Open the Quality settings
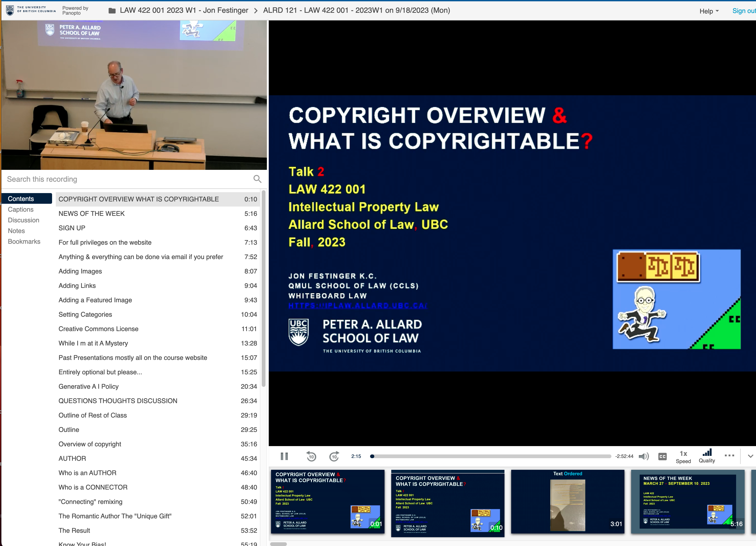The width and height of the screenshot is (756, 546). 707,456
